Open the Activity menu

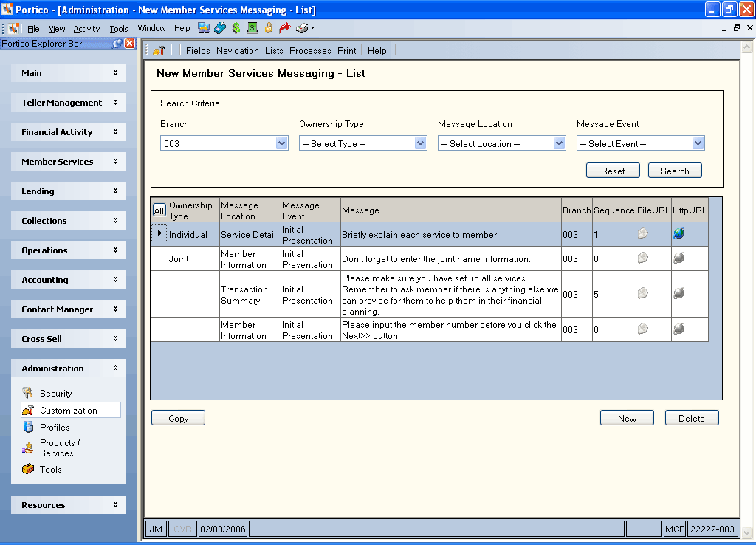(x=86, y=29)
